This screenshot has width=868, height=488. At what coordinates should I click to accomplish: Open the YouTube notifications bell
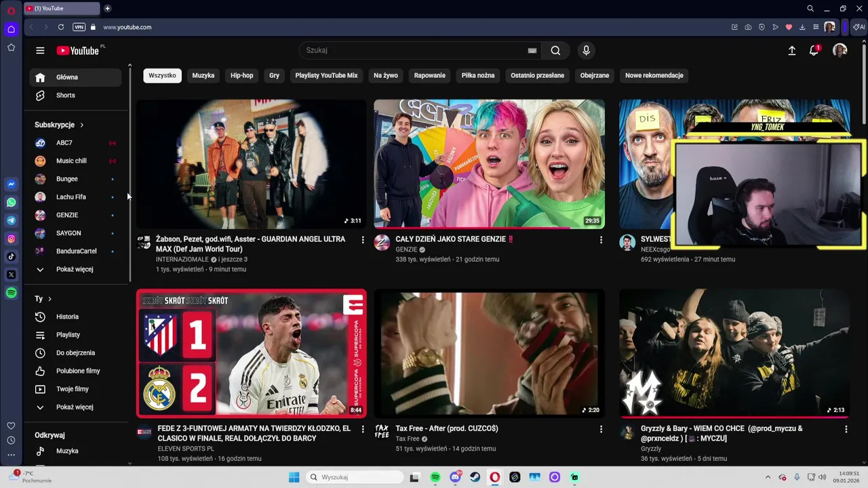814,50
